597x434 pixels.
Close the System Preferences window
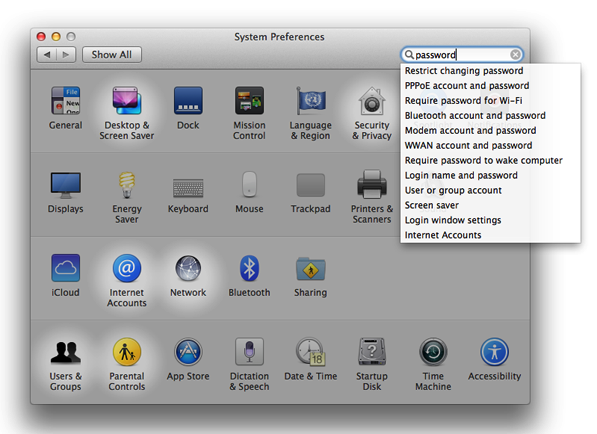tap(41, 37)
